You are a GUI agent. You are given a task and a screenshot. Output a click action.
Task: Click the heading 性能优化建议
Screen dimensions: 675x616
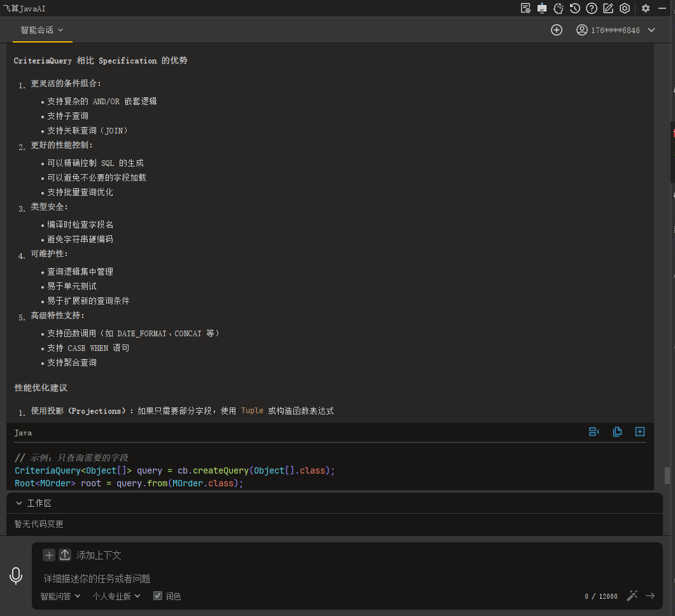(x=41, y=388)
